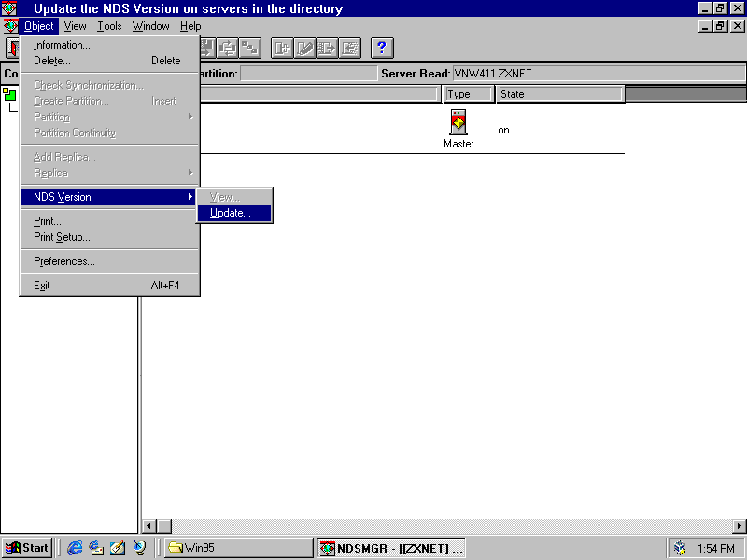The image size is (747, 560).
Task: Open the Object menu
Action: coord(39,26)
